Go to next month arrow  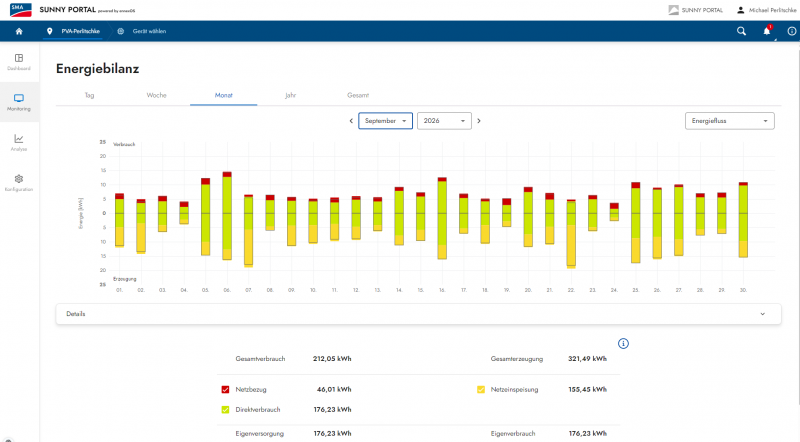coord(479,121)
